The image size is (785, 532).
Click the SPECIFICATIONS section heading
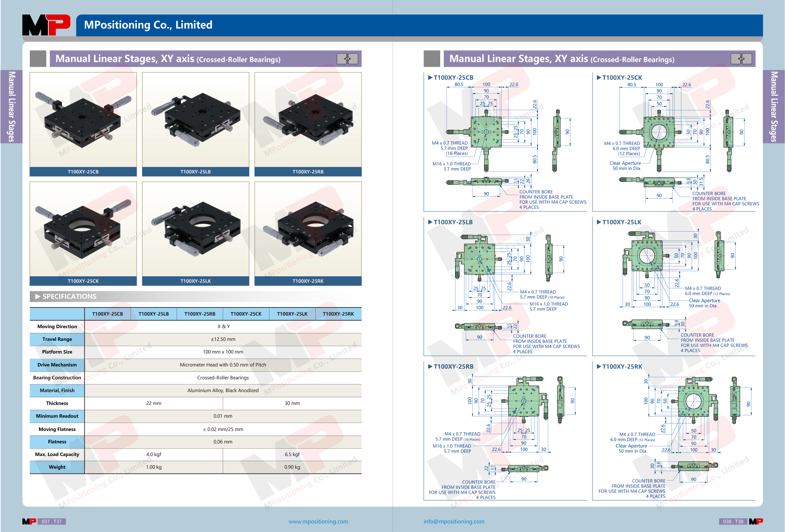coord(70,296)
